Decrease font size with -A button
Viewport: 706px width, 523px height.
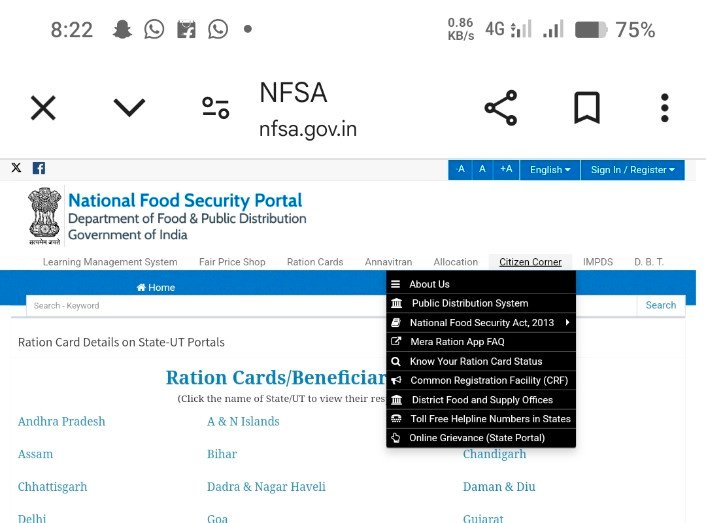pos(460,170)
